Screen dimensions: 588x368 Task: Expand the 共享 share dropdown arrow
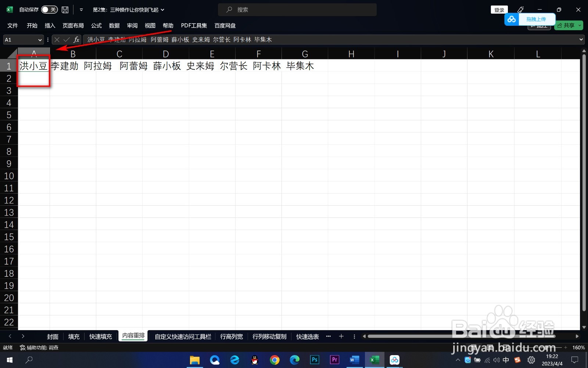(x=580, y=25)
